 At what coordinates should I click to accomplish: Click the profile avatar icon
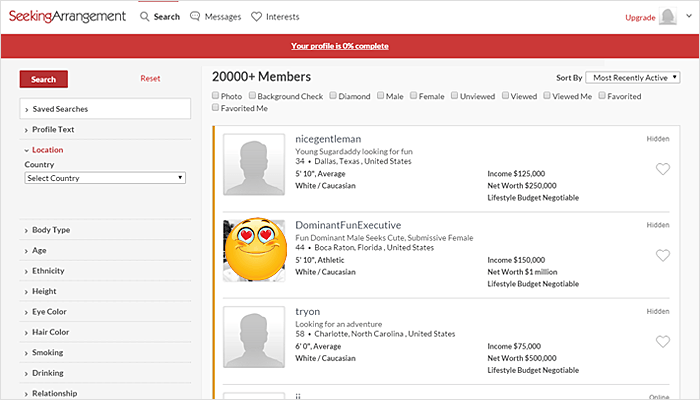(668, 17)
